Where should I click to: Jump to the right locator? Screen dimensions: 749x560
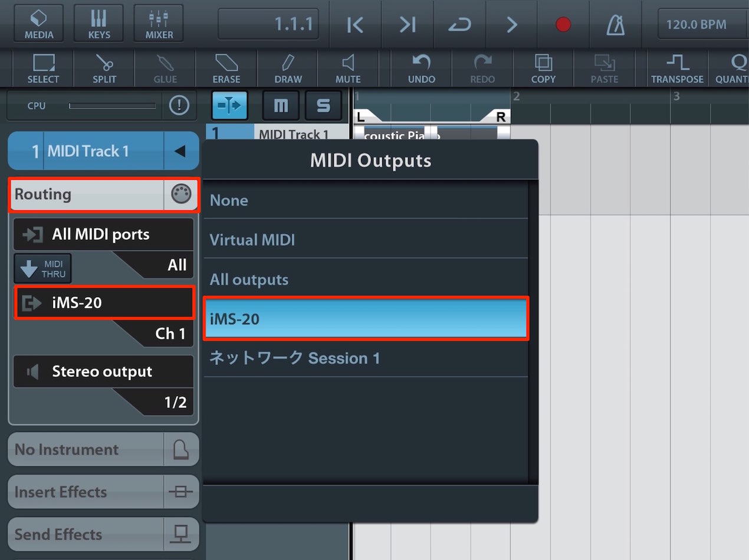coord(408,25)
